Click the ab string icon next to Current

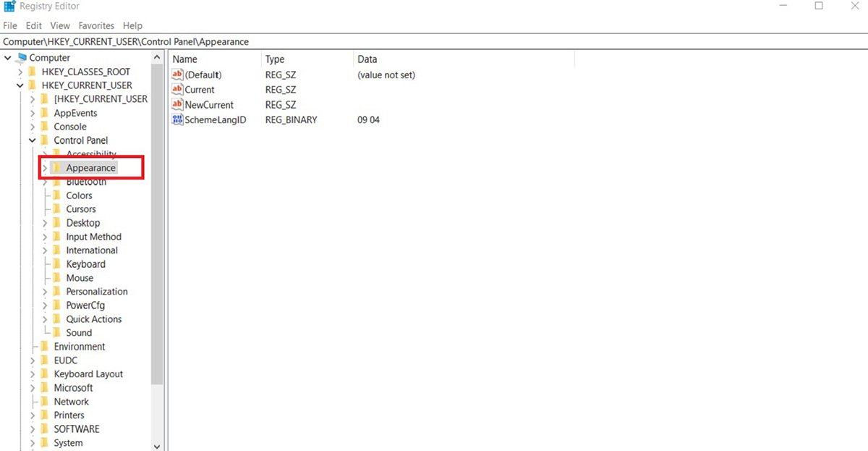click(177, 89)
